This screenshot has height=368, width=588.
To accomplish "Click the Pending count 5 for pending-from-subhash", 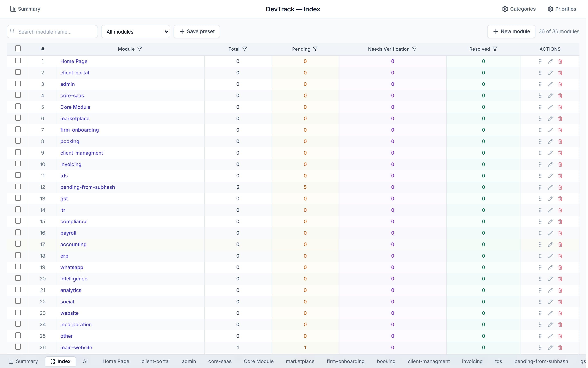I will pos(305,187).
